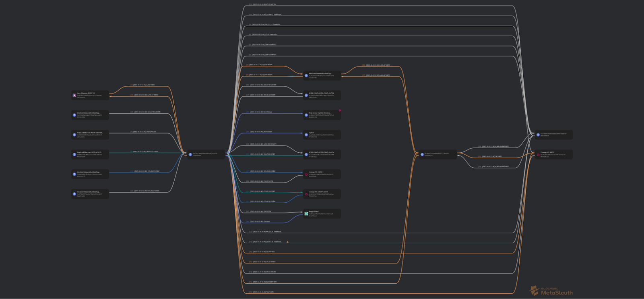The height and width of the screenshot is (299, 644).
Task: Click the Wrapped Ether node icon
Action: coord(306,214)
